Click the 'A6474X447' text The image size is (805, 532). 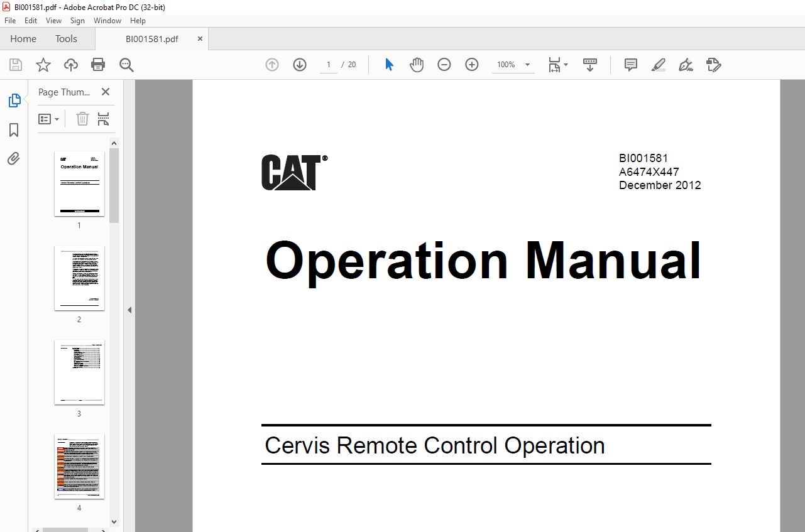649,171
